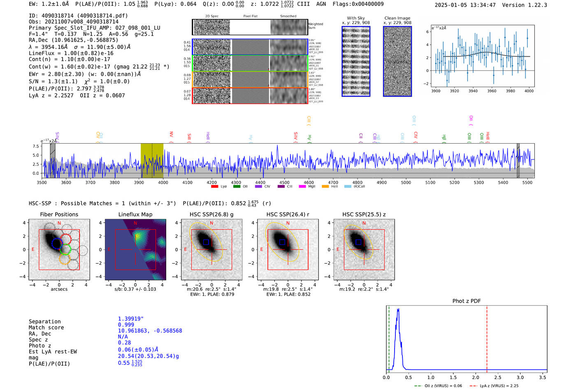Image resolution: width=576 pixels, height=392 pixels.
Task: Open the Lineflux Map panel
Action: 135,250
